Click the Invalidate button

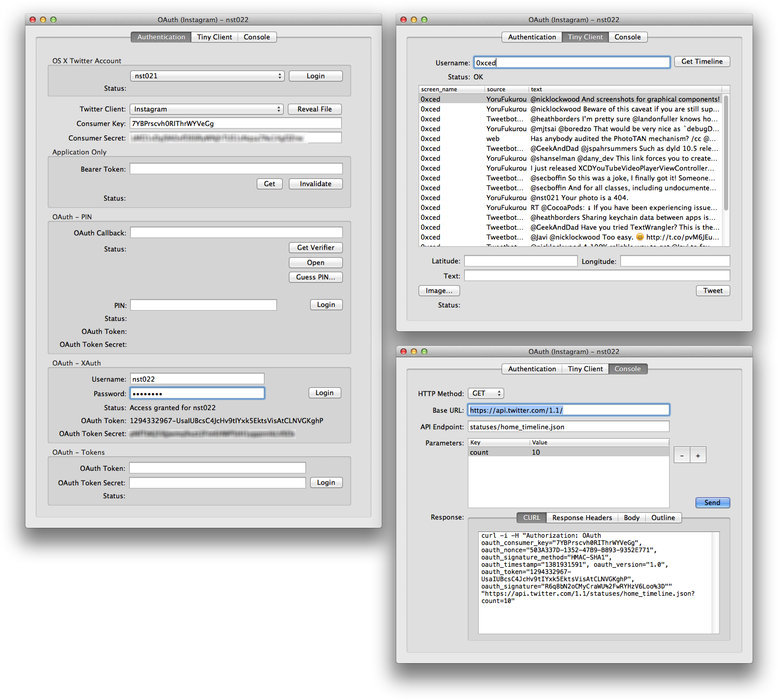315,184
